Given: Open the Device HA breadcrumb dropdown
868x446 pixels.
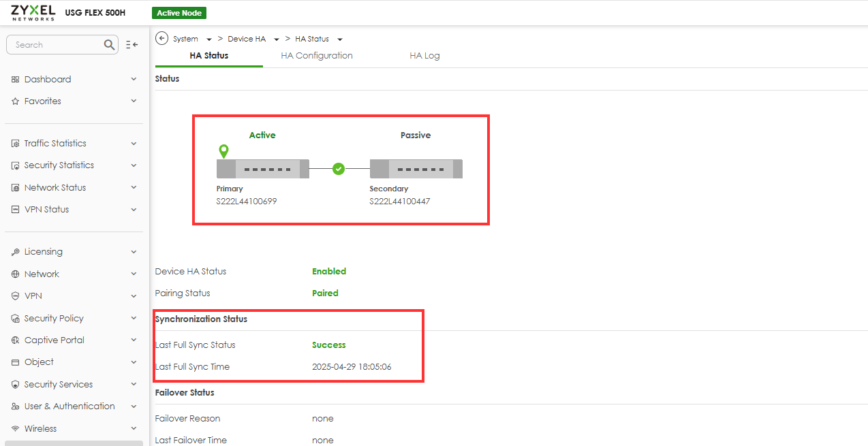Looking at the screenshot, I should 277,39.
